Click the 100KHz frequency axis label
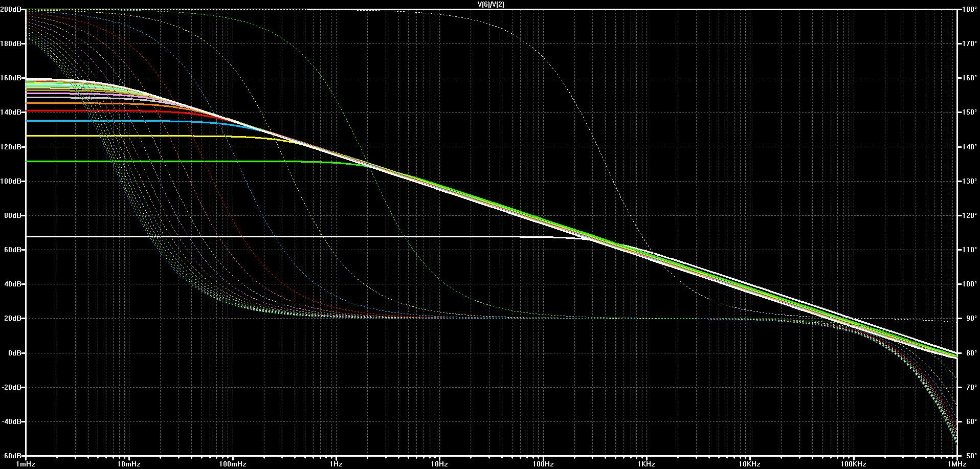The width and height of the screenshot is (980, 469). (x=854, y=464)
